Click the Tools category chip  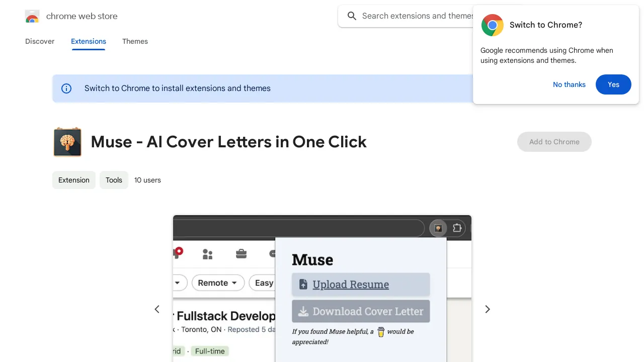(x=114, y=180)
